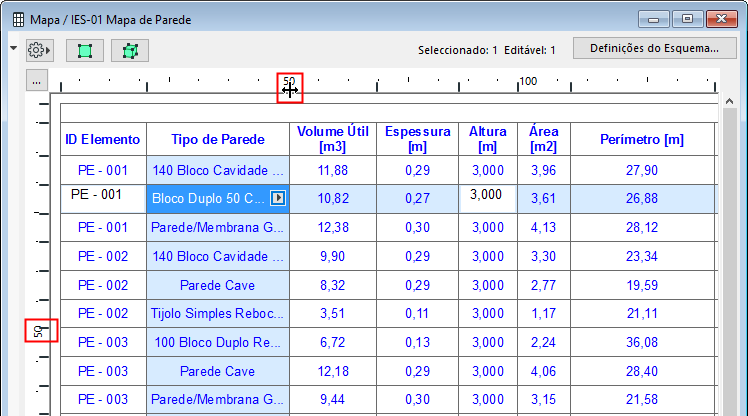Click the perimeter value 36,08
Screen dimensions: 748x416
[x=642, y=342]
